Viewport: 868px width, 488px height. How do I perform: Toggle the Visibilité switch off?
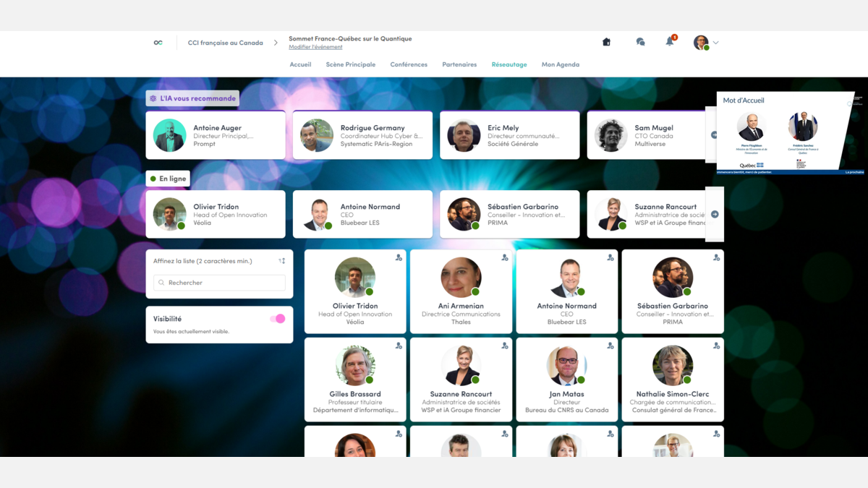[277, 319]
